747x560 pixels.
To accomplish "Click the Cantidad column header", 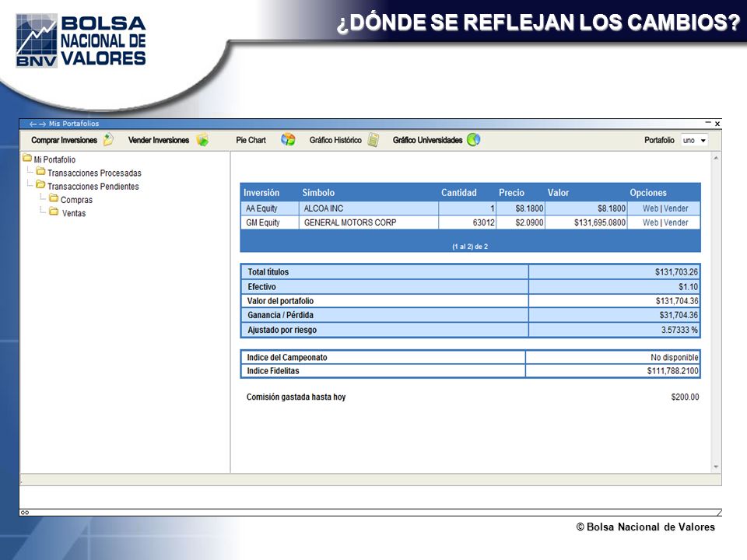I will coord(458,193).
